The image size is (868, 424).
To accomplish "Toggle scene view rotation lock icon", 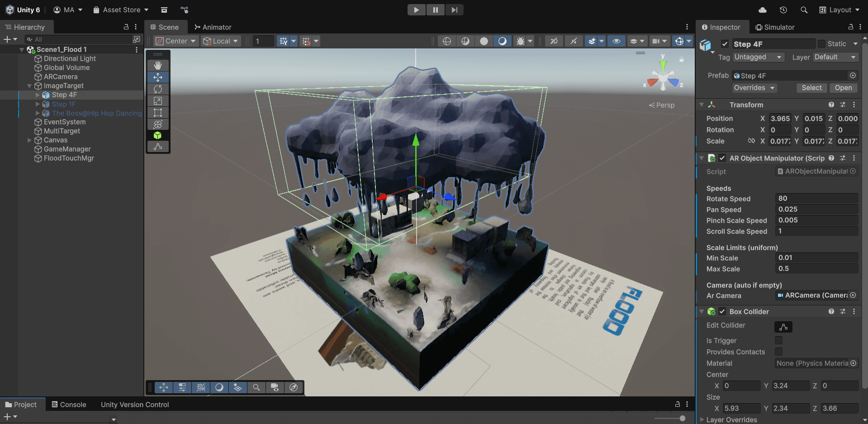I will 682,59.
